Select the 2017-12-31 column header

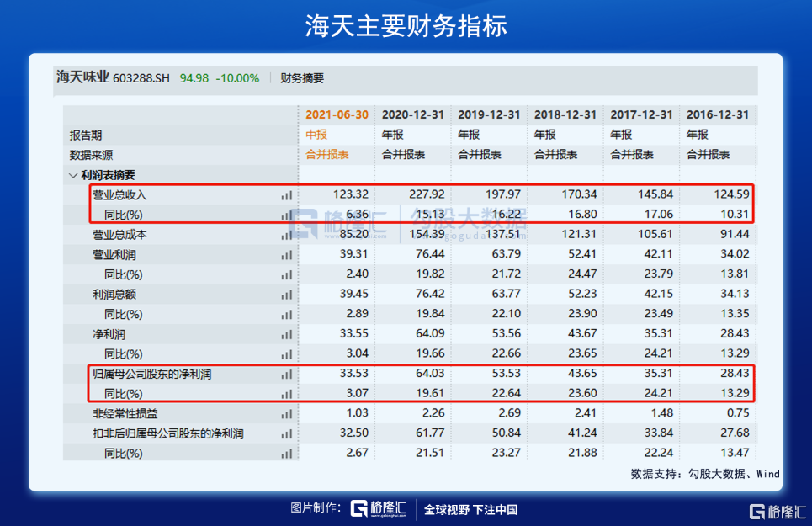click(x=642, y=115)
